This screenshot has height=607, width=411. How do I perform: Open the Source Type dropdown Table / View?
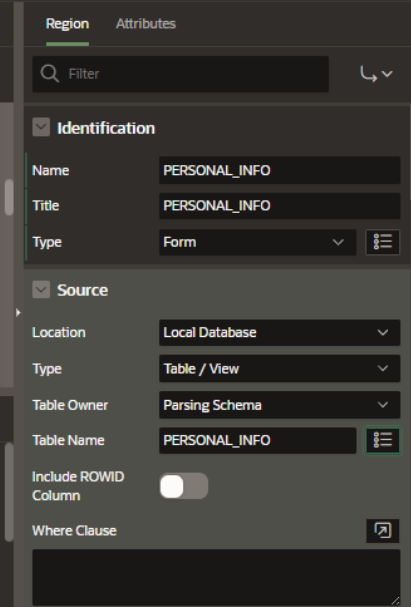(279, 369)
